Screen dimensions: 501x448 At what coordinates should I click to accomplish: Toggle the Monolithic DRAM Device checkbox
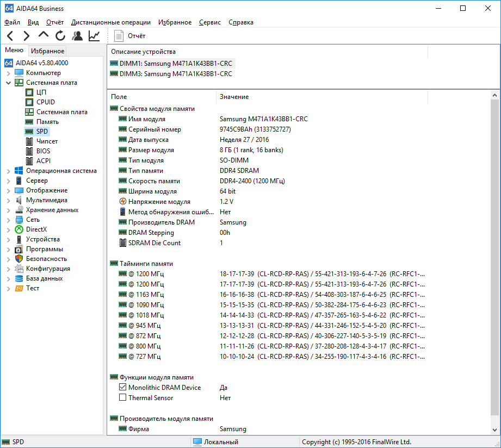pos(123,387)
